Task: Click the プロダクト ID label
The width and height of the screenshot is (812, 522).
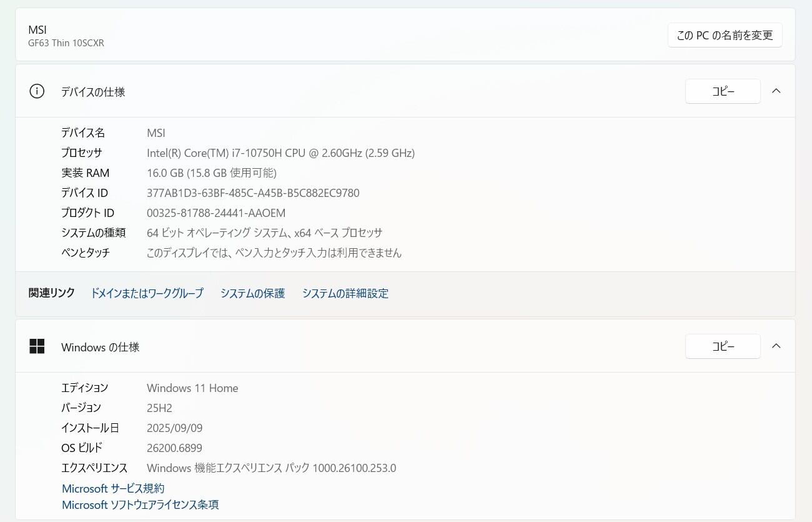Action: click(x=87, y=213)
